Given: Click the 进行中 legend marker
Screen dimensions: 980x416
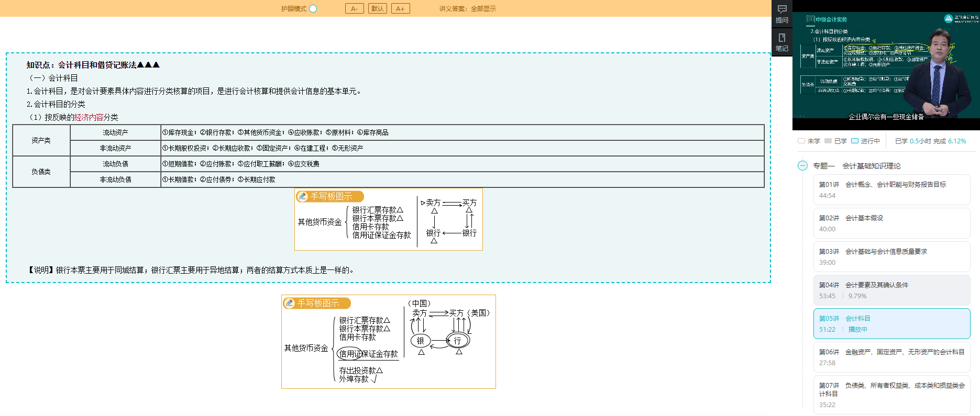Looking at the screenshot, I should 854,141.
